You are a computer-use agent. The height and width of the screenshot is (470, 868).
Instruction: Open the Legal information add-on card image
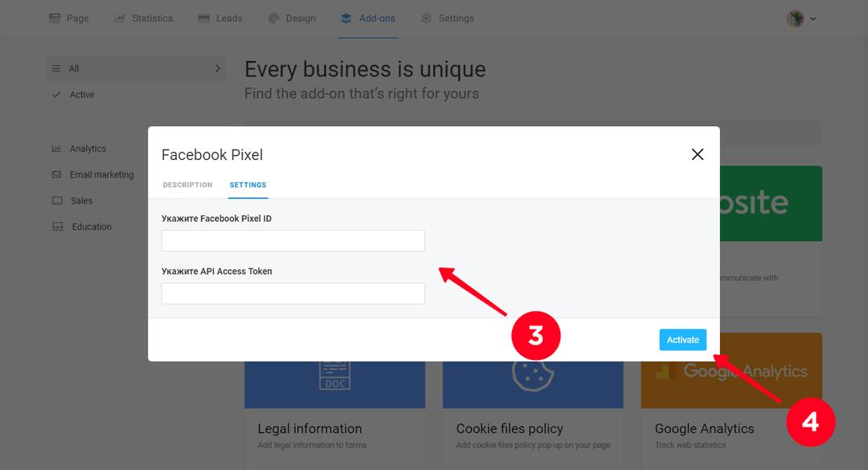pos(335,385)
